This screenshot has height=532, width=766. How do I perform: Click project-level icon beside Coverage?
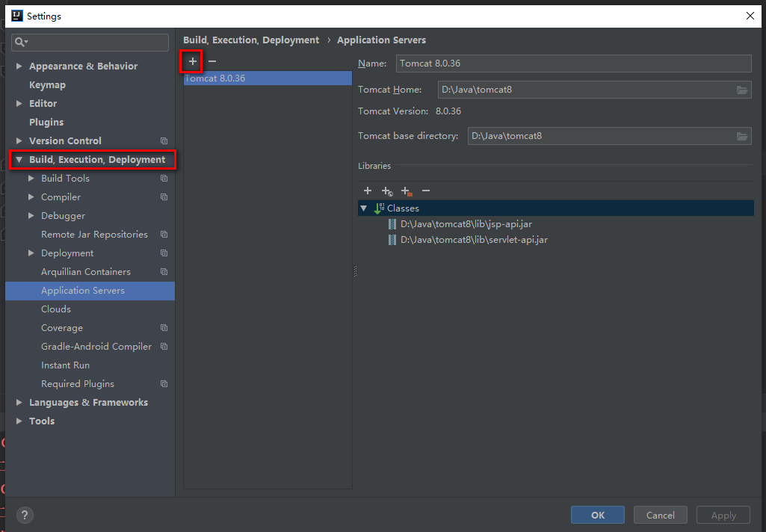click(164, 328)
